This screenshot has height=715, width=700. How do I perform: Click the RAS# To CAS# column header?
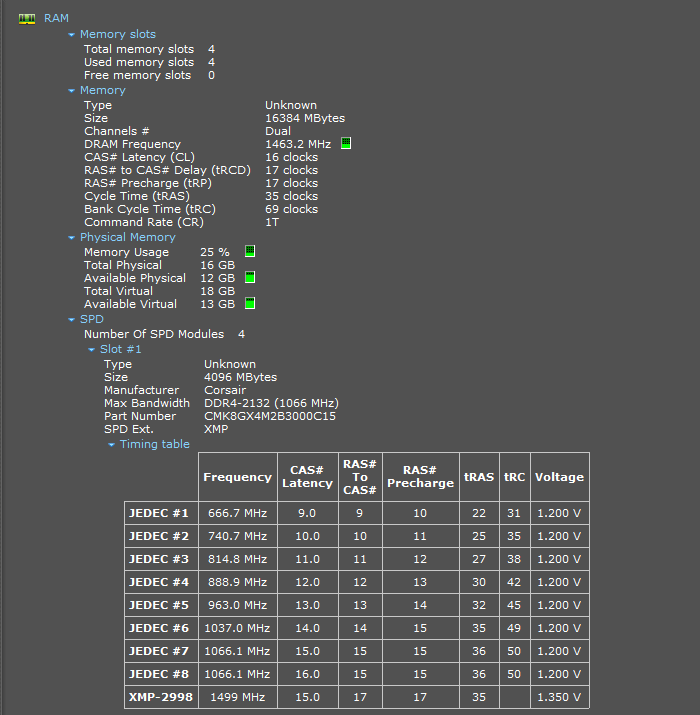360,477
